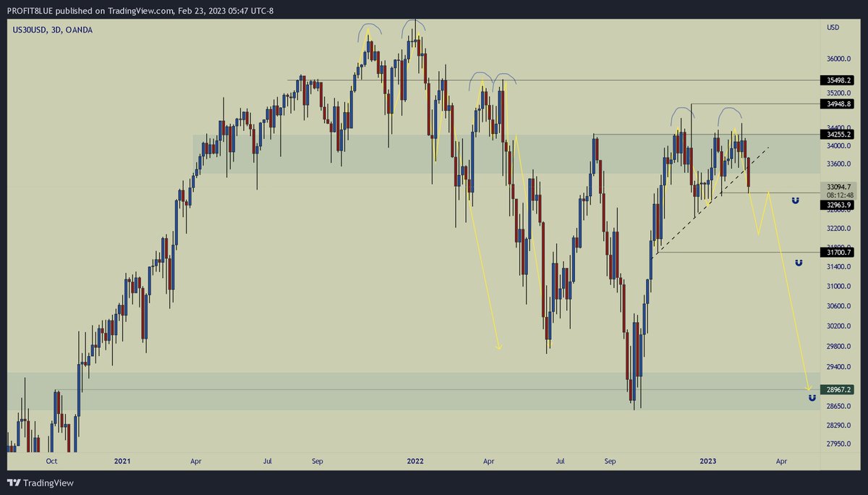The height and width of the screenshot is (495, 868).
Task: Select the 34255.2 price level label
Action: [836, 135]
